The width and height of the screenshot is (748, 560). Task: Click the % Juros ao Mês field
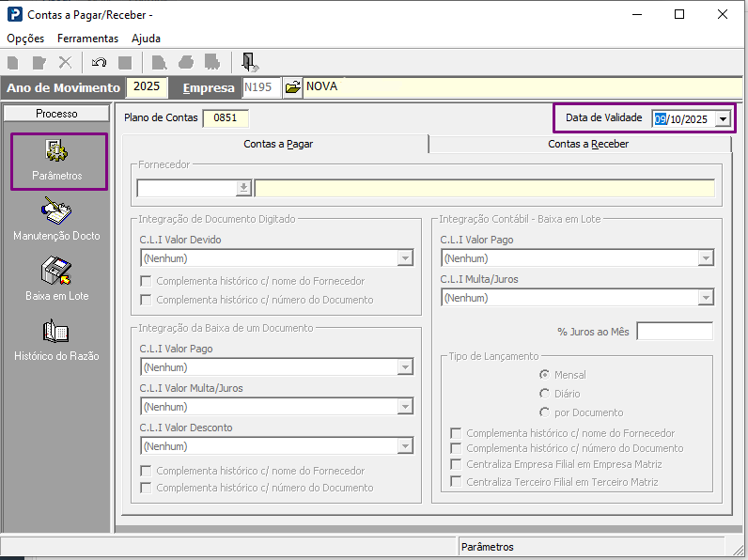pos(674,331)
